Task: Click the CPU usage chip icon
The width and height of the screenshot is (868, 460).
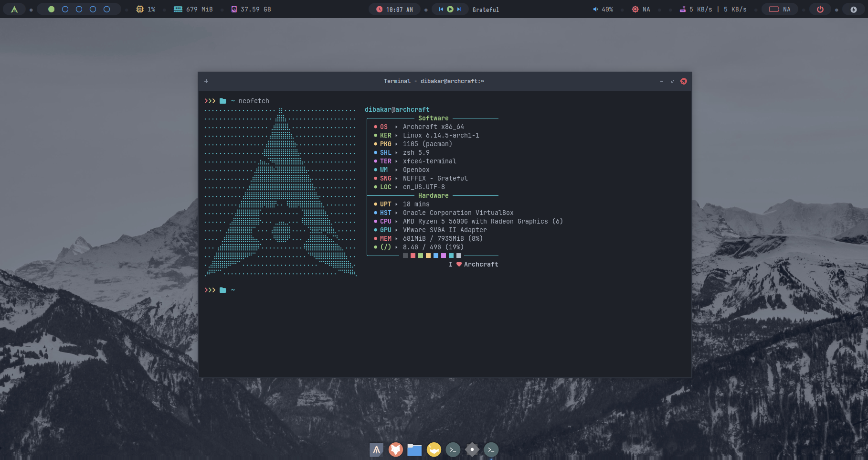Action: pyautogui.click(x=139, y=9)
